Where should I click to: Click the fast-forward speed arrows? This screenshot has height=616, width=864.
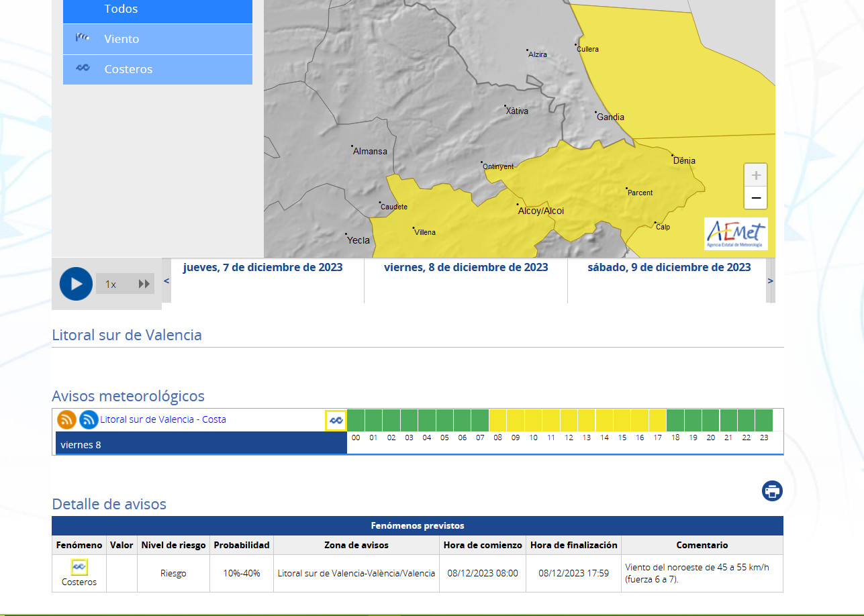(144, 284)
